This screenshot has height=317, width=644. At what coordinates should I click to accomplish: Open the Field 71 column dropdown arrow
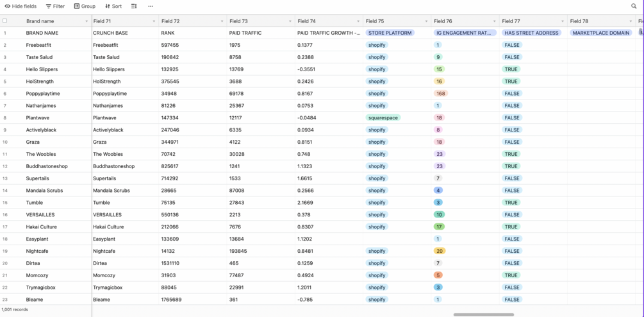click(x=154, y=21)
